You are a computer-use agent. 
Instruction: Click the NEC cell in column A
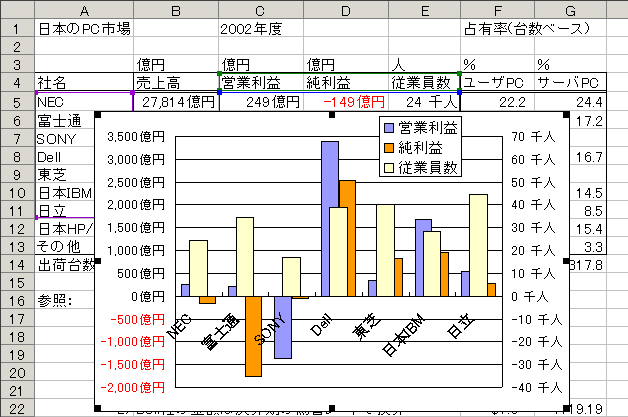tap(84, 102)
